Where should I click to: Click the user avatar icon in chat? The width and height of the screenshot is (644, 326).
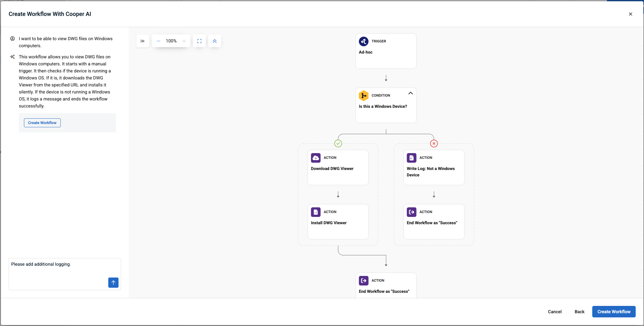point(12,39)
